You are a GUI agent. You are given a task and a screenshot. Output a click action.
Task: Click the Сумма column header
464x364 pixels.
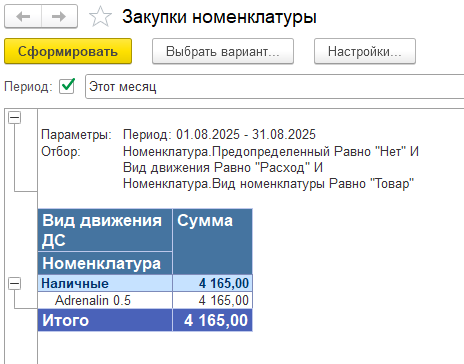[212, 242]
